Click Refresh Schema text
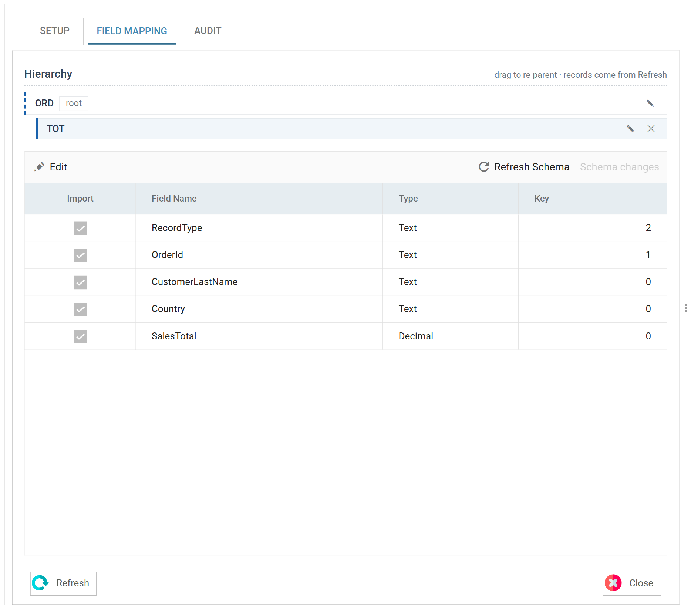This screenshot has height=616, width=691. (x=532, y=167)
